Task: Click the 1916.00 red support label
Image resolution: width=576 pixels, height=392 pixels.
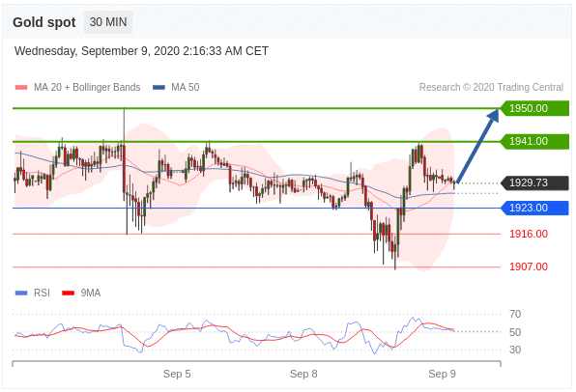Action: point(529,234)
